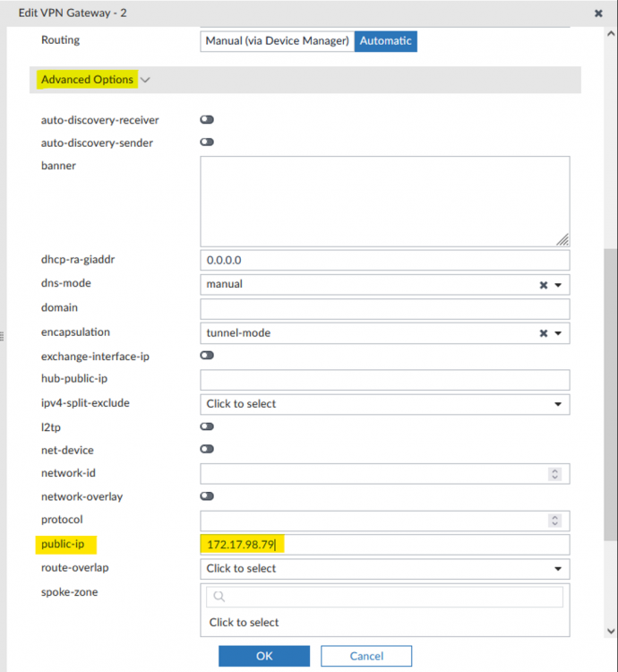Click the search icon in spoke-zone
618x672 pixels.
coord(219,597)
